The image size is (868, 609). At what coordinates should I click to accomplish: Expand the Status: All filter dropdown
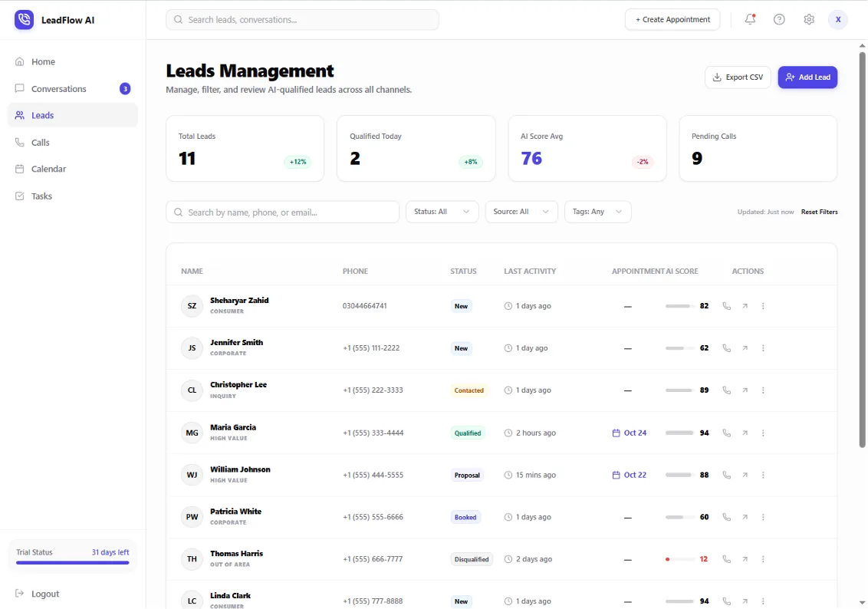pyautogui.click(x=442, y=212)
